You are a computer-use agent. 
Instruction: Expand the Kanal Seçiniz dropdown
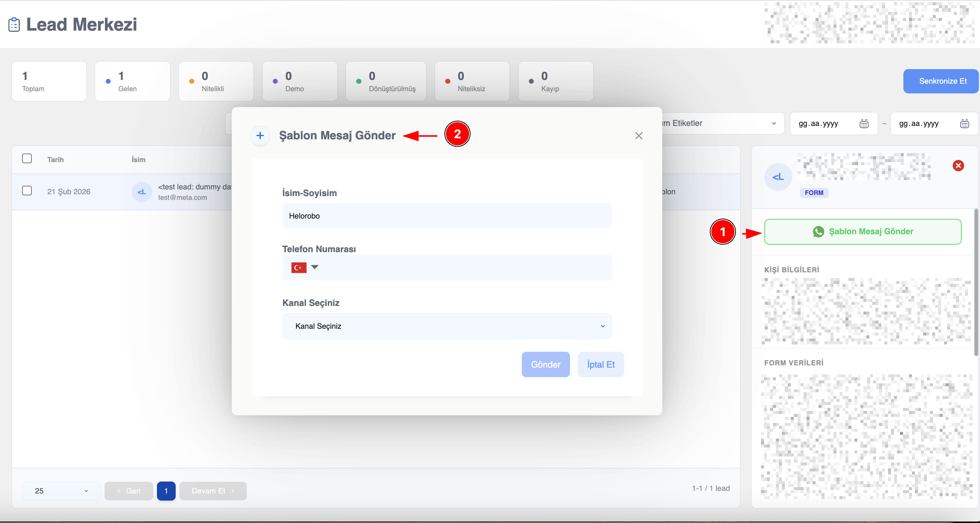click(x=447, y=326)
